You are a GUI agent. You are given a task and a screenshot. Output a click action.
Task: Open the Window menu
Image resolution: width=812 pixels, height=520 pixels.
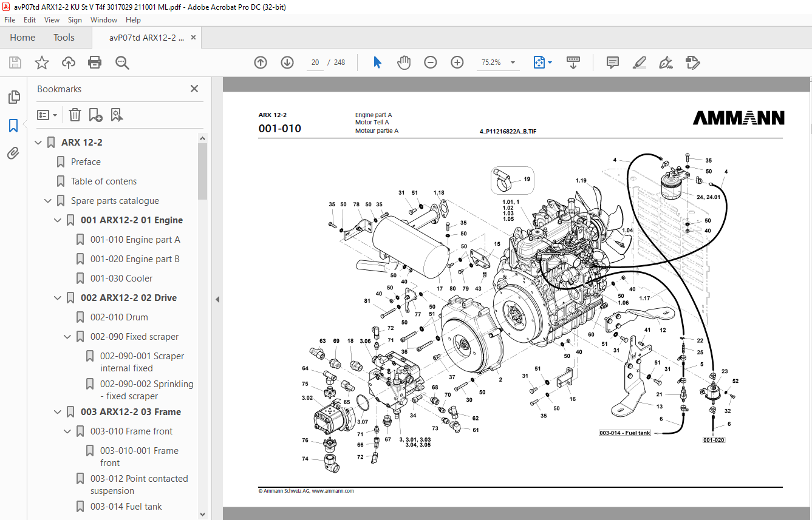click(104, 19)
